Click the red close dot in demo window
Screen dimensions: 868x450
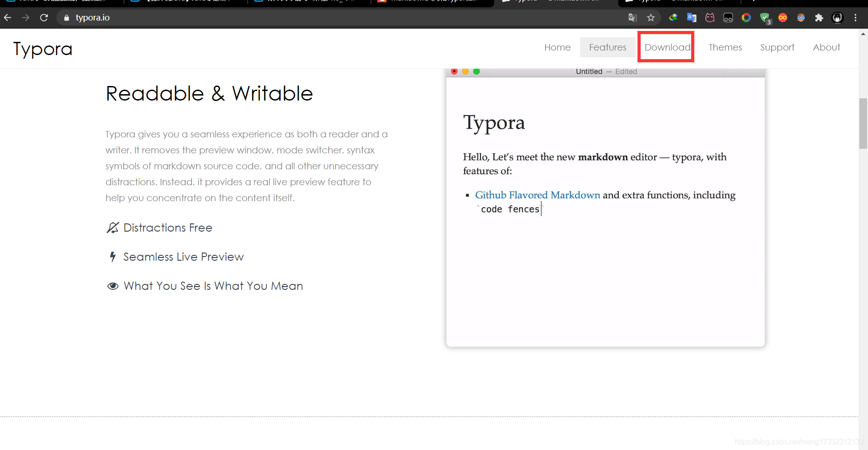[x=454, y=71]
